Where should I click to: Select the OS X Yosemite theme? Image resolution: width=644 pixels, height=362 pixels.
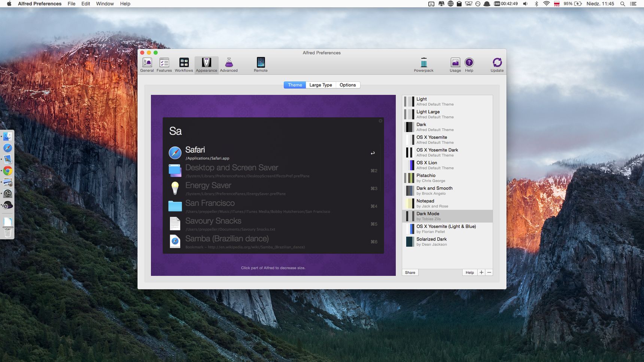pos(447,139)
